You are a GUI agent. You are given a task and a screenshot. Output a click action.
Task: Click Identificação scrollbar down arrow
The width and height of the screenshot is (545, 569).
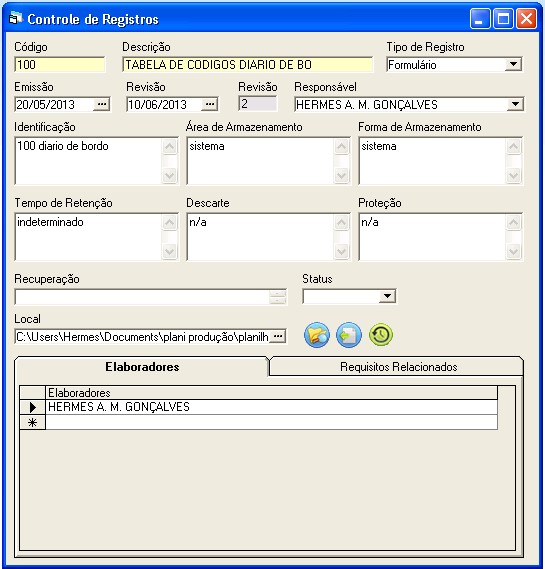pyautogui.click(x=169, y=176)
